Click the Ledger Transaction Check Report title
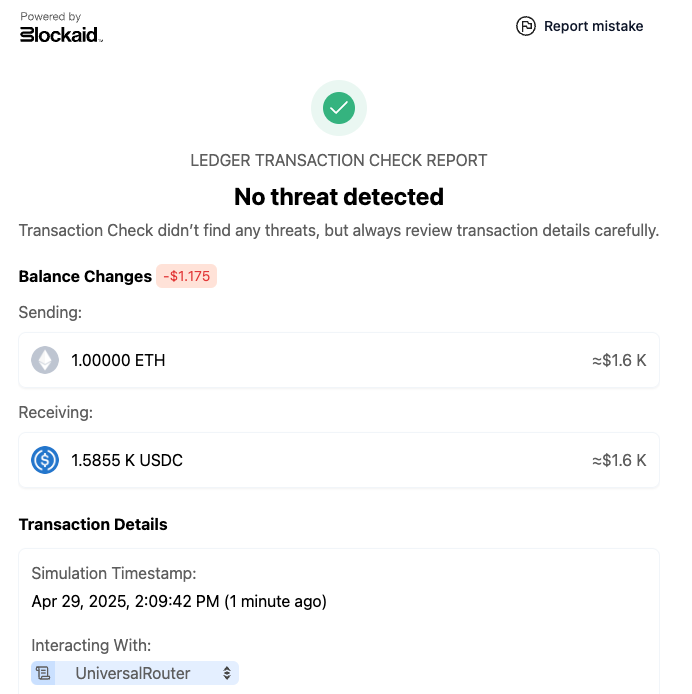Screen dimensions: 692x694 (x=339, y=160)
